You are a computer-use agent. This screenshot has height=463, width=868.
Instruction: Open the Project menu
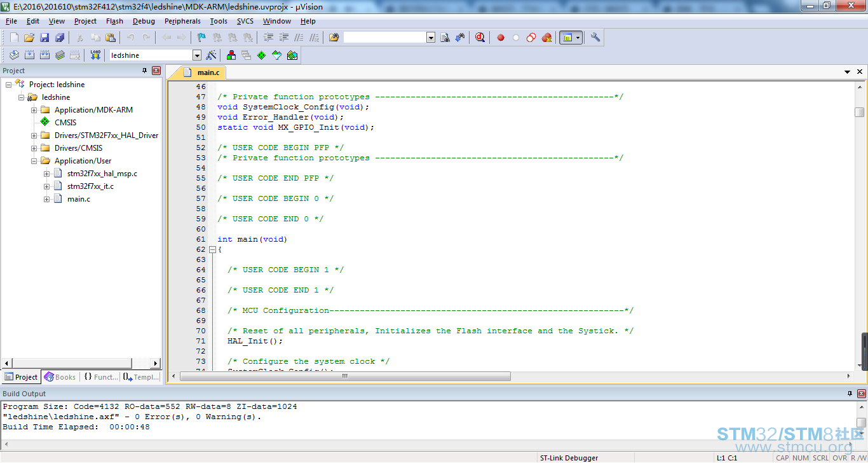click(x=85, y=21)
